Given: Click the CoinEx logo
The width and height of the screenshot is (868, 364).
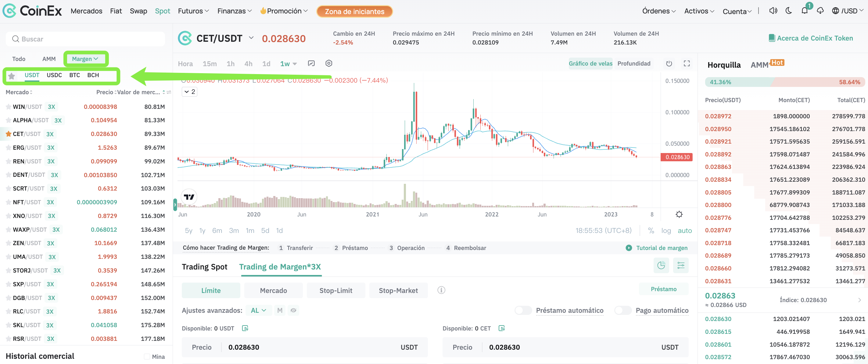Looking at the screenshot, I should point(32,11).
